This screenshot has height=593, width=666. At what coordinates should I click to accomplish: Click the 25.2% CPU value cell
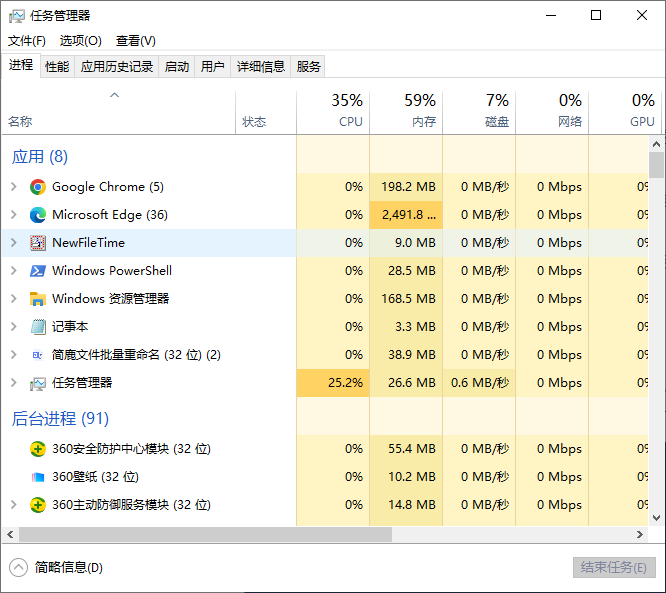click(333, 383)
